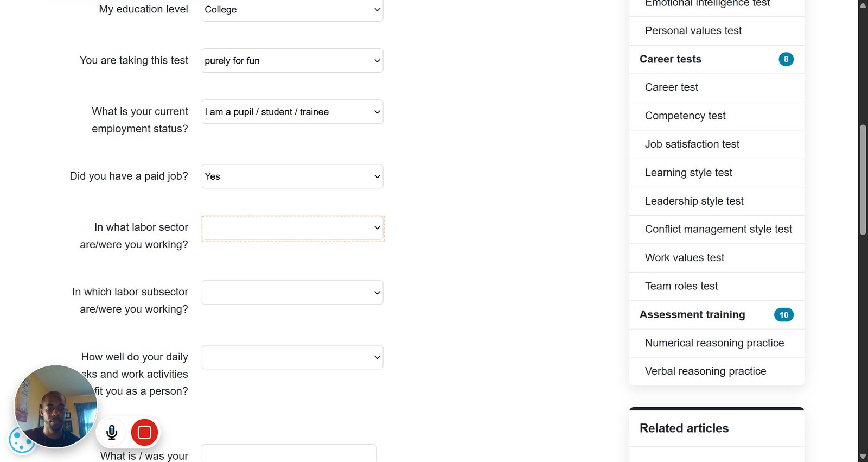Mute the recording microphone icon
The width and height of the screenshot is (868, 462).
click(112, 432)
